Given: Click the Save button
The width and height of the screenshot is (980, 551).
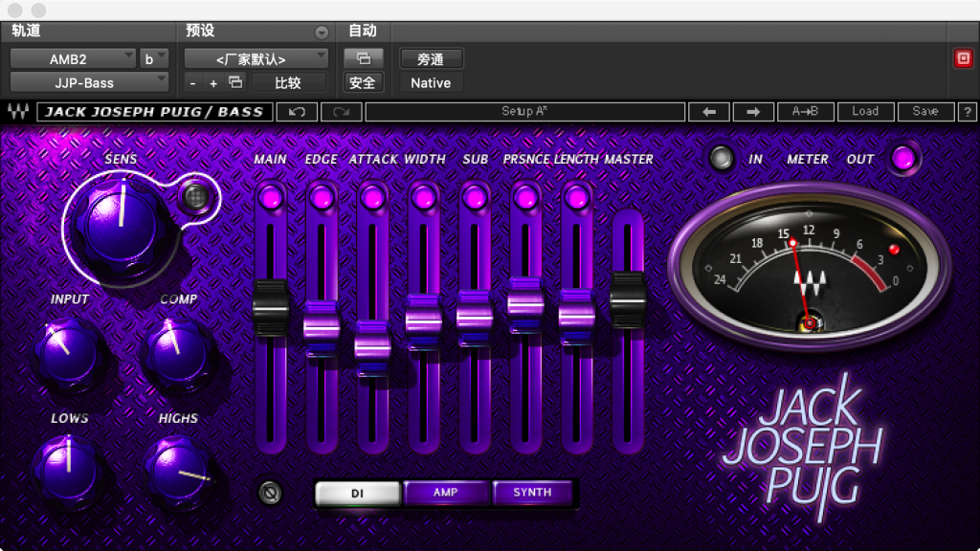Looking at the screenshot, I should point(925,112).
